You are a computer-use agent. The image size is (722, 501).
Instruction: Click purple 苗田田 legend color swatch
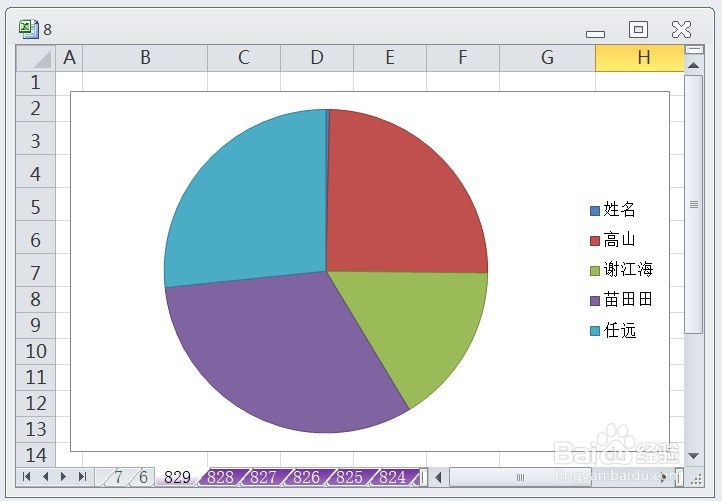coord(595,301)
